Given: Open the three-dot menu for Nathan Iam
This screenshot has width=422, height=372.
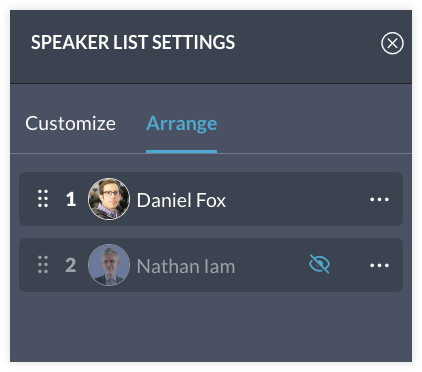Looking at the screenshot, I should (x=379, y=265).
